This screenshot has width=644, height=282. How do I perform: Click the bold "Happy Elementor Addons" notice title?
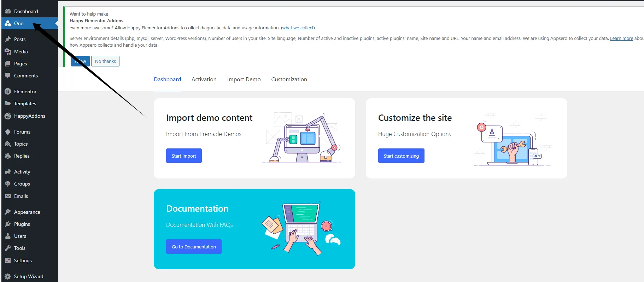point(96,21)
